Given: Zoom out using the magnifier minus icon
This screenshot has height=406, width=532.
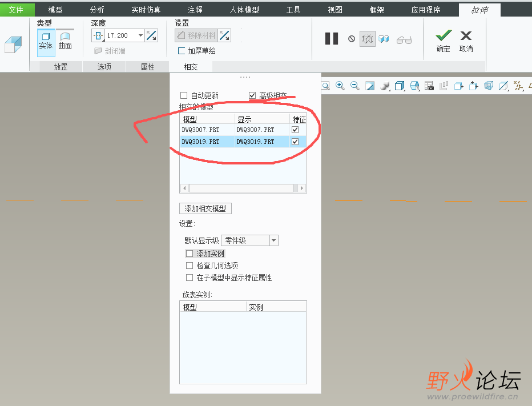Looking at the screenshot, I should coord(354,86).
